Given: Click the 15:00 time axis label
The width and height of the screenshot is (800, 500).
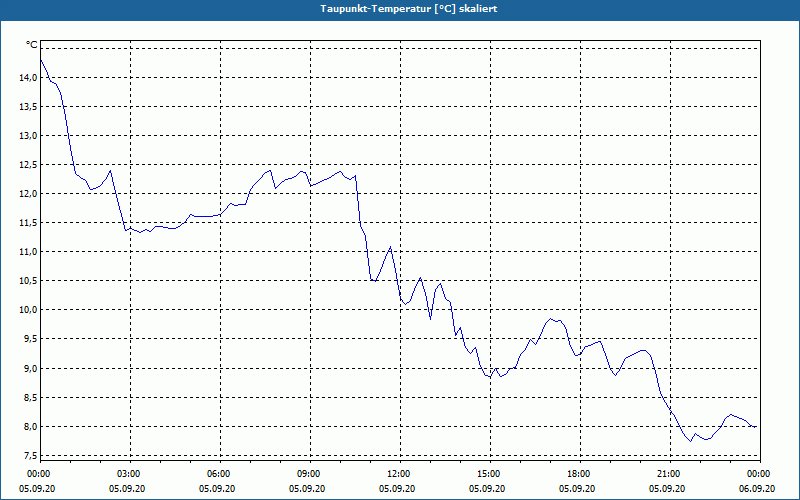Looking at the screenshot, I should [x=490, y=474].
